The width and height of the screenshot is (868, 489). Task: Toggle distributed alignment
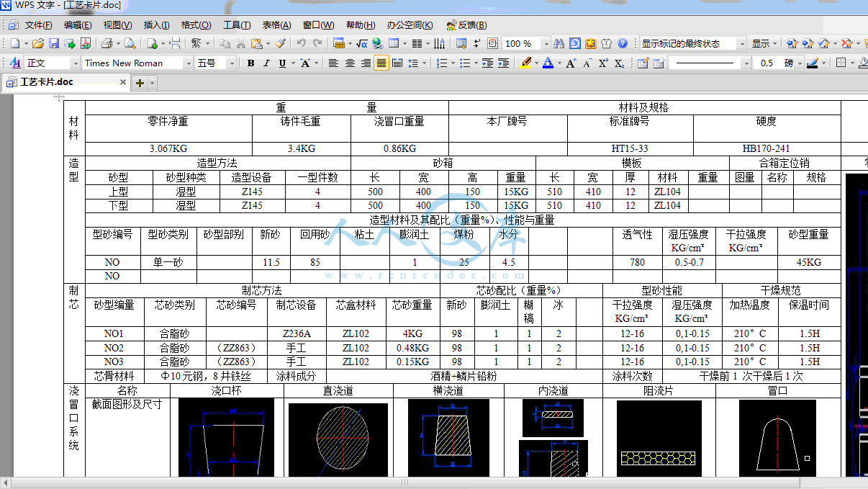[397, 63]
